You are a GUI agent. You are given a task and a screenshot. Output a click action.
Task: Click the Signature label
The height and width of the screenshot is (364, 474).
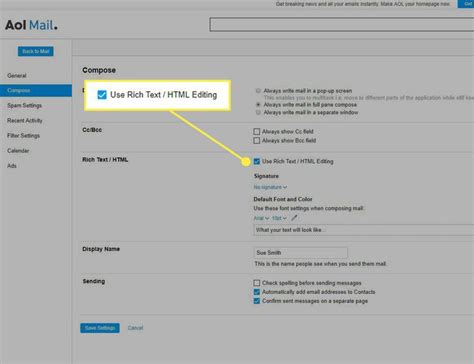(266, 176)
